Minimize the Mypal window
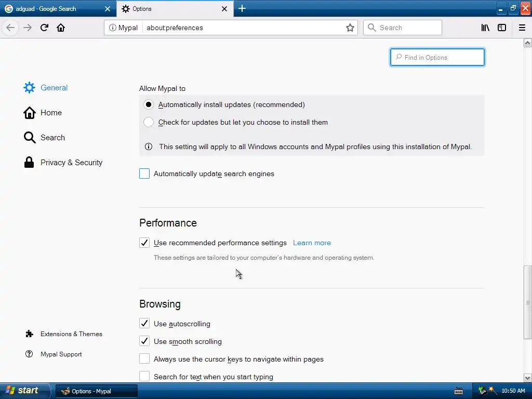 pos(500,8)
